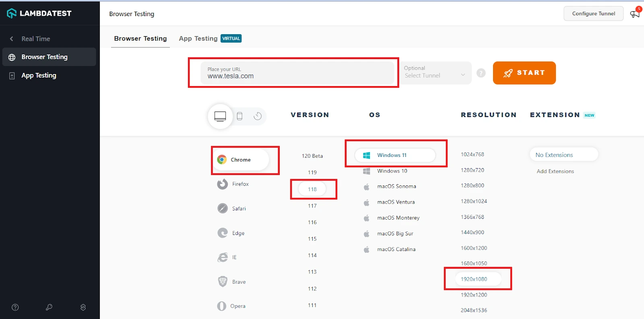This screenshot has width=644, height=319.
Task: Pick resolution 1440x900
Action: (473, 232)
